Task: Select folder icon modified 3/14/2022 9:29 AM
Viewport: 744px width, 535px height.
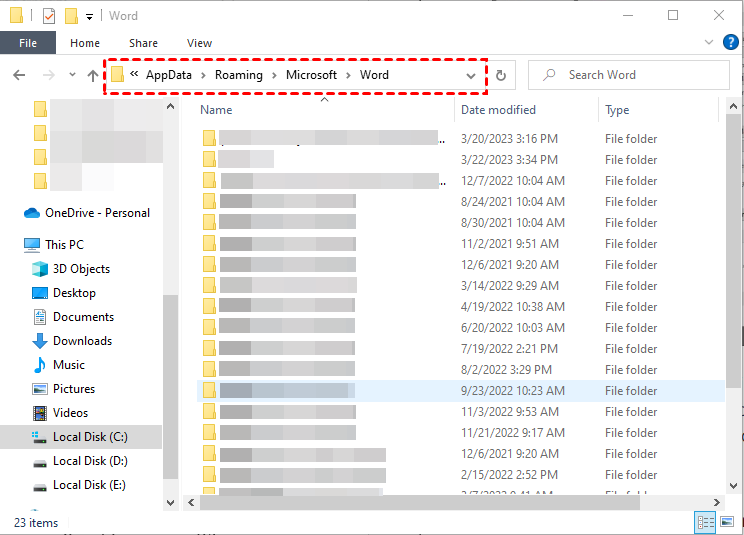Action: coord(209,285)
